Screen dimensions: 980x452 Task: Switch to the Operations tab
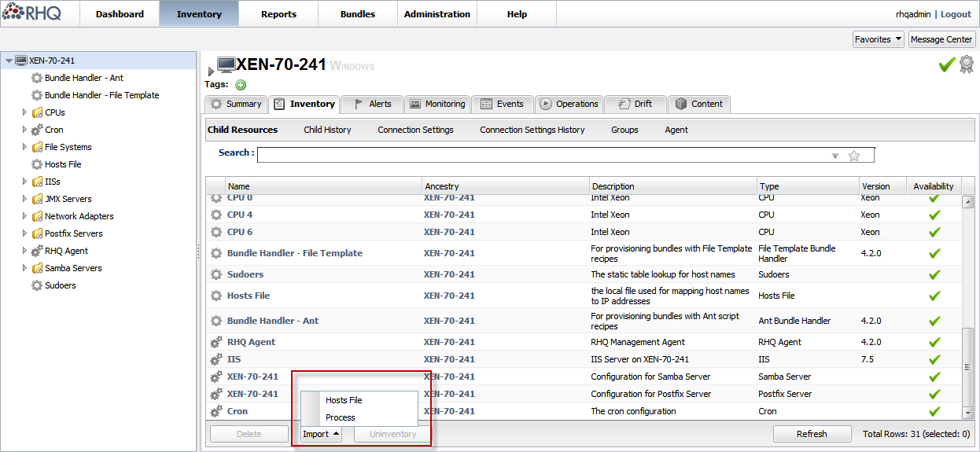point(568,104)
